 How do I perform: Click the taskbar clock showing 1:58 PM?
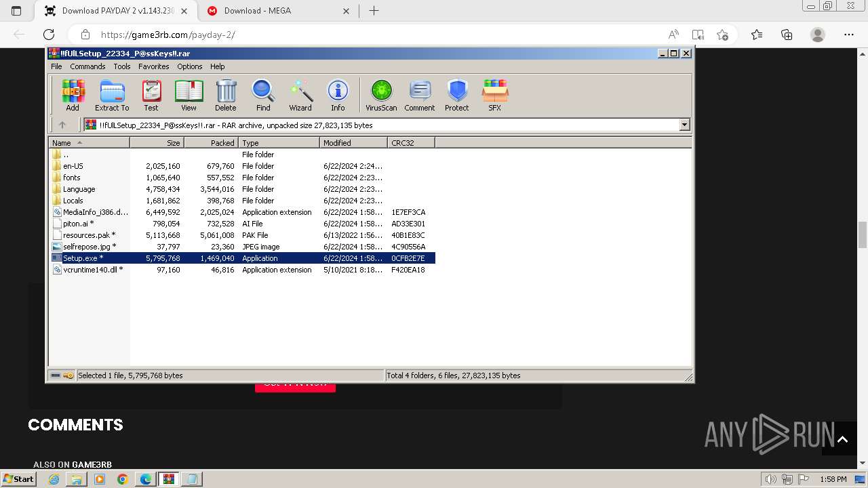pyautogui.click(x=833, y=479)
